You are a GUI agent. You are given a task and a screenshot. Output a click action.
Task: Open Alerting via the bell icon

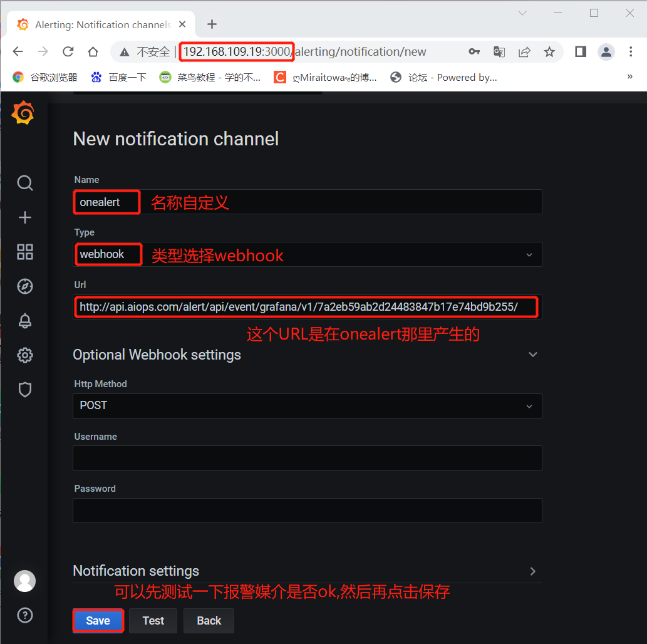click(25, 321)
